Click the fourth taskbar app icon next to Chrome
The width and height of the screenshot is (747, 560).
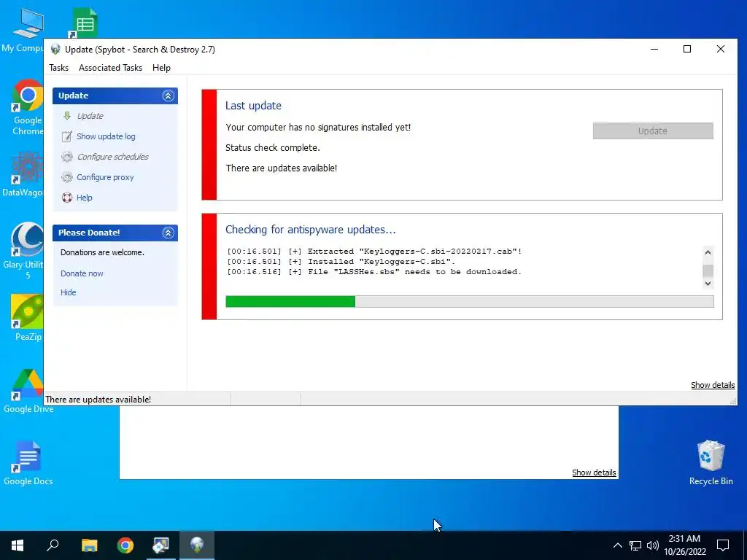click(161, 545)
